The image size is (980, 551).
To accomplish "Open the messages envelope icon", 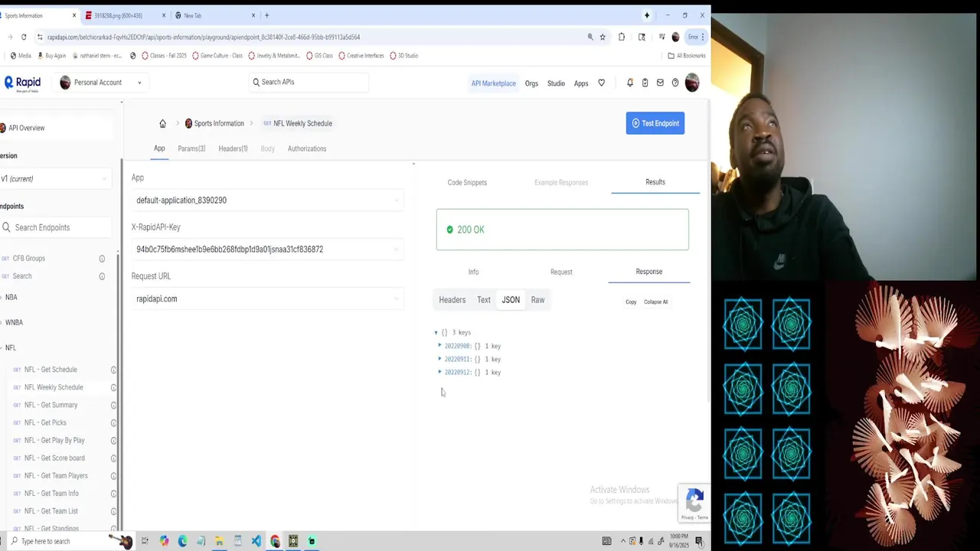I will coord(660,83).
